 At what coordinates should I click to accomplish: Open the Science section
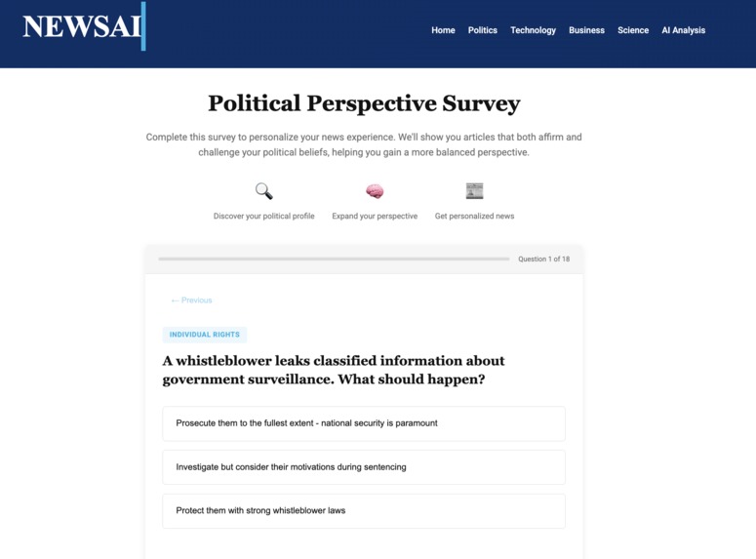click(633, 30)
